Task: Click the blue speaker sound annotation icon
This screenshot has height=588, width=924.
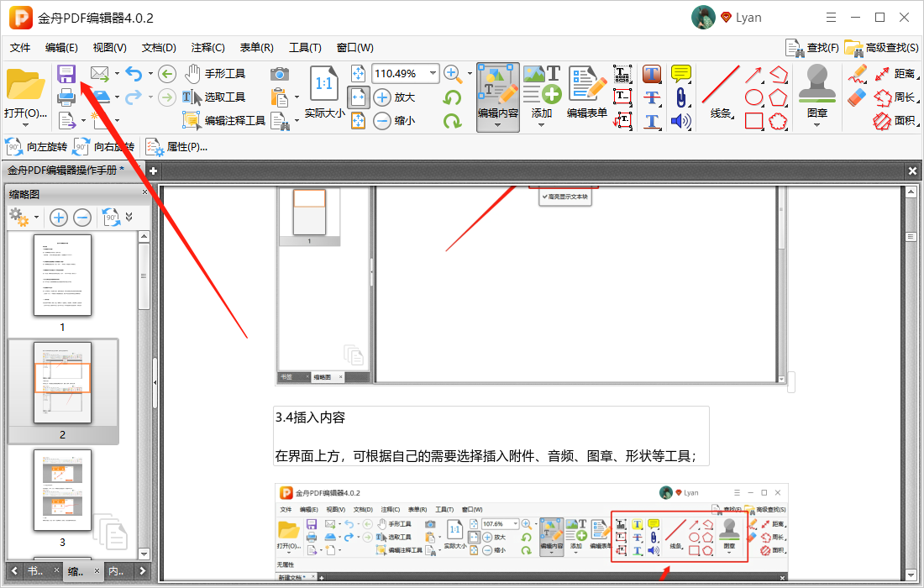Action: (x=680, y=121)
